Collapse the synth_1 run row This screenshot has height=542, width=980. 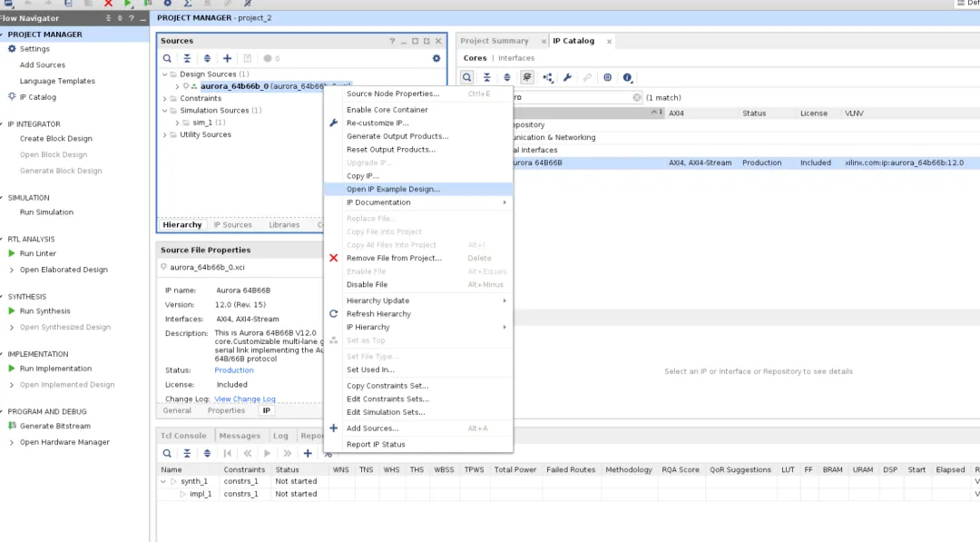tap(163, 481)
